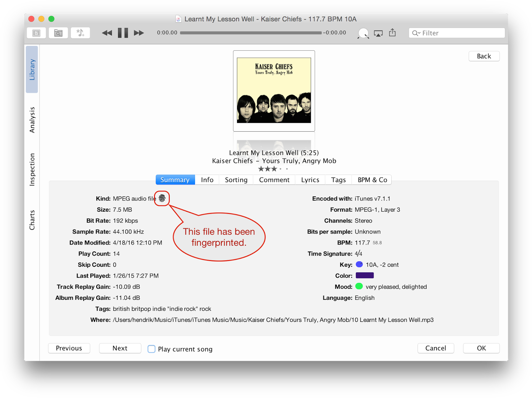The height and width of the screenshot is (398, 532).
Task: Click the Encoded with value iTunes v7.1.1
Action: (x=372, y=198)
